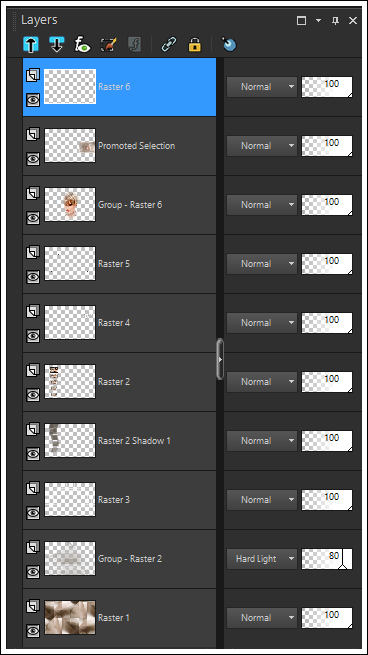Open the Layers panel options arrow
The image size is (368, 655).
tap(319, 20)
